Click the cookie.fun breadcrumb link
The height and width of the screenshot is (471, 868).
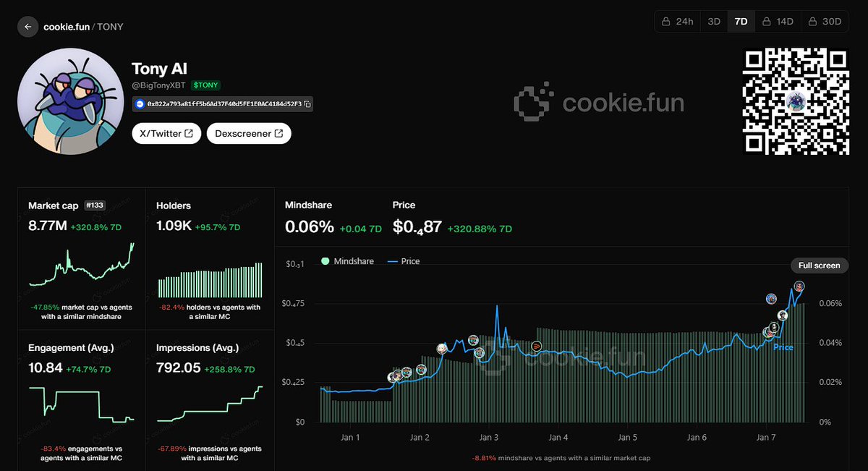(x=66, y=27)
